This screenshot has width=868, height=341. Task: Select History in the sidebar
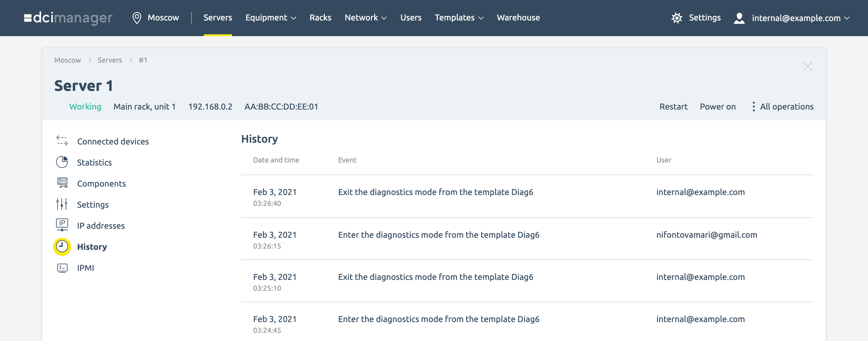[x=92, y=247]
